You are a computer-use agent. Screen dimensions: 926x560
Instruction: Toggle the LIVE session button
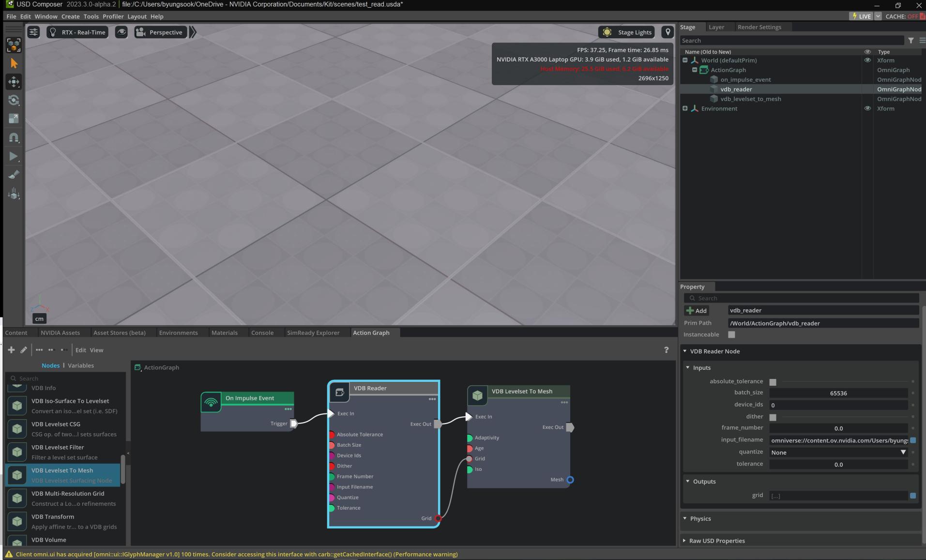861,16
